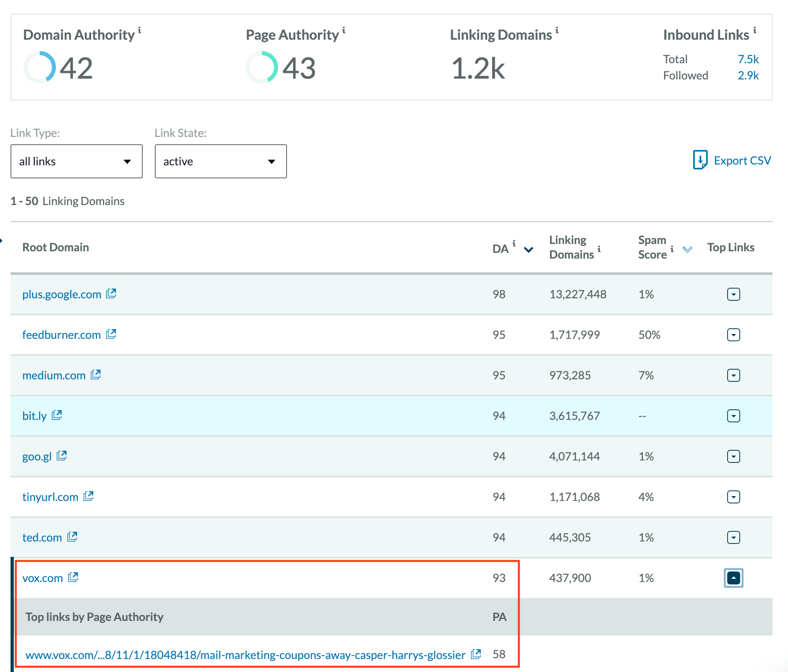Screen dimensions: 788x672
Task: Expand top links for ted.com
Action: point(733,537)
